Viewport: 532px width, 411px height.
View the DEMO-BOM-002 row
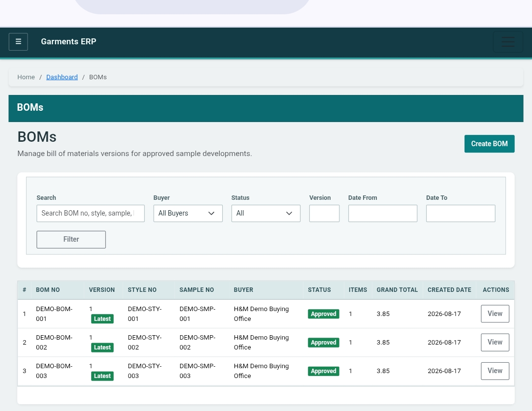(x=495, y=342)
